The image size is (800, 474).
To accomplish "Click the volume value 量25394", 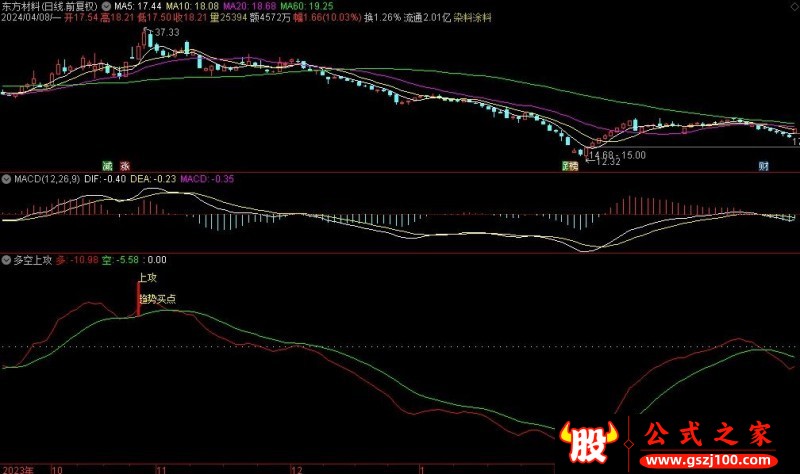I will coord(229,18).
